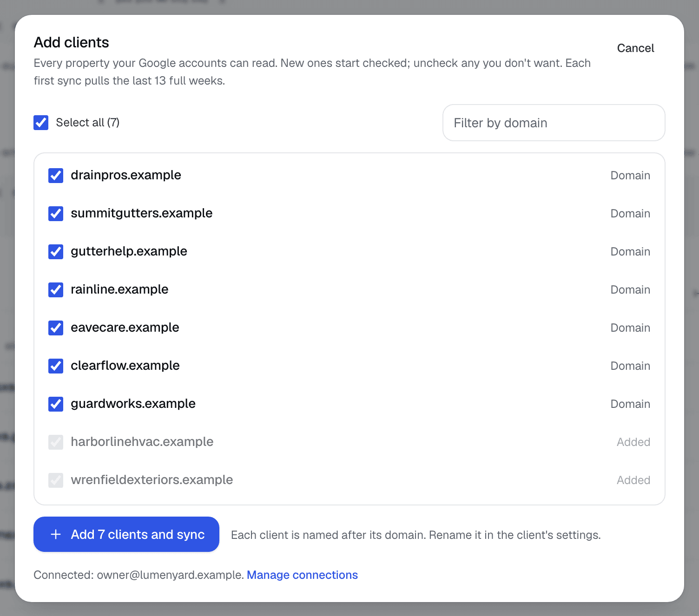Uncheck the gutterhelp.example checkbox
Screen dimensions: 699x616
[56, 252]
